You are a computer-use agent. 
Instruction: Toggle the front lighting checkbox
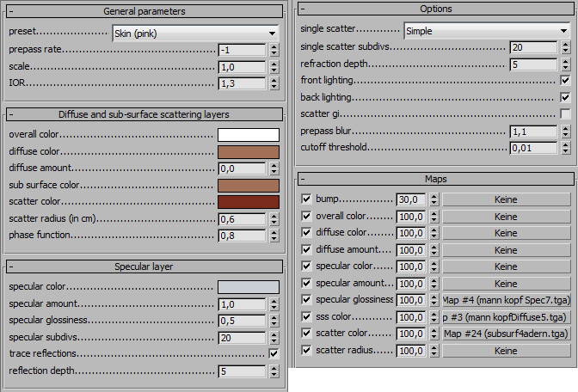(x=565, y=80)
